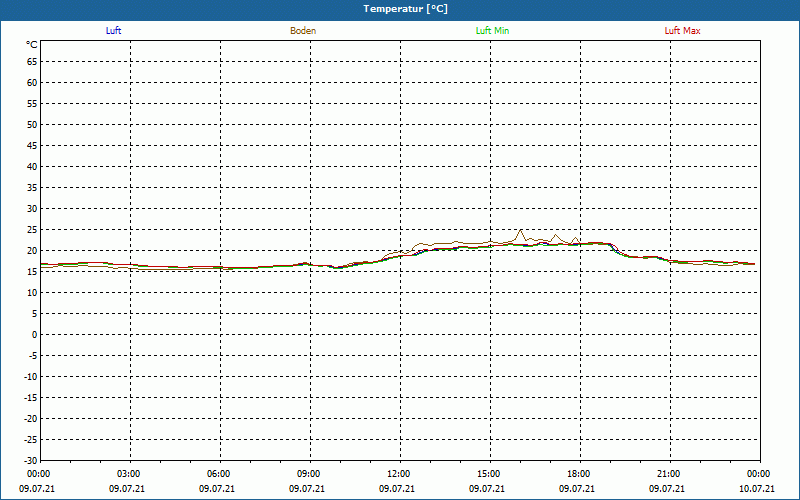800x500 pixels.
Task: Click the Boden curve peak near 16:00
Action: point(520,231)
